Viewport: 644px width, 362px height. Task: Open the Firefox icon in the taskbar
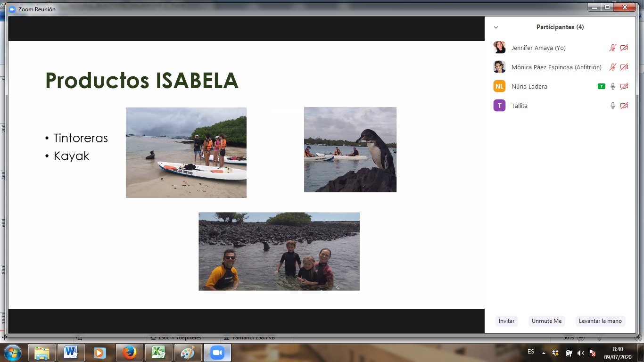(129, 353)
